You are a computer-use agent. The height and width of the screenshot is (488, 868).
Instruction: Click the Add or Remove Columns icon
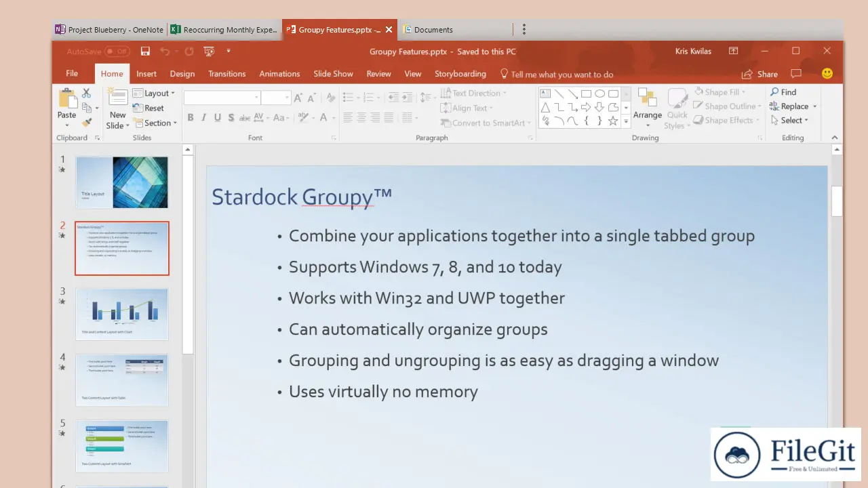(409, 118)
